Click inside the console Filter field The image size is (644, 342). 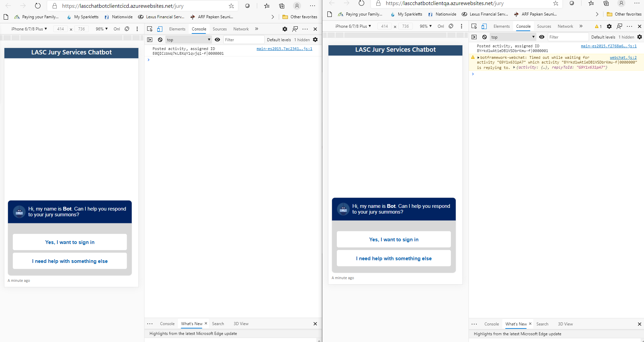(244, 40)
